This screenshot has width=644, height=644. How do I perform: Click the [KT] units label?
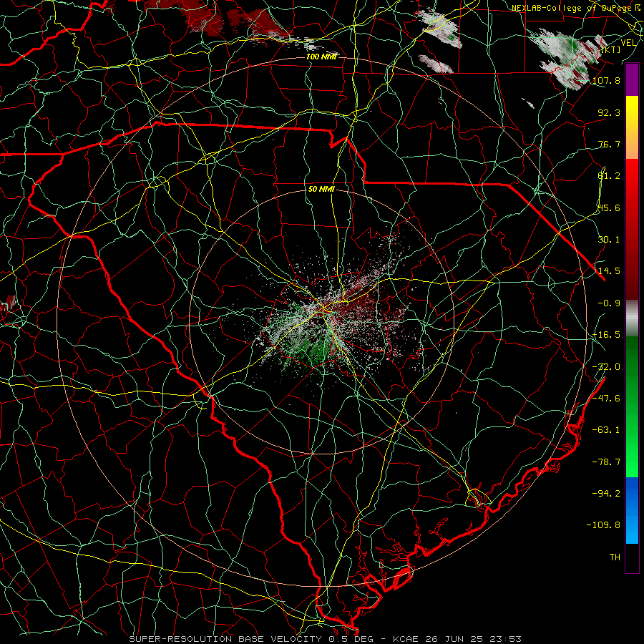[611, 49]
